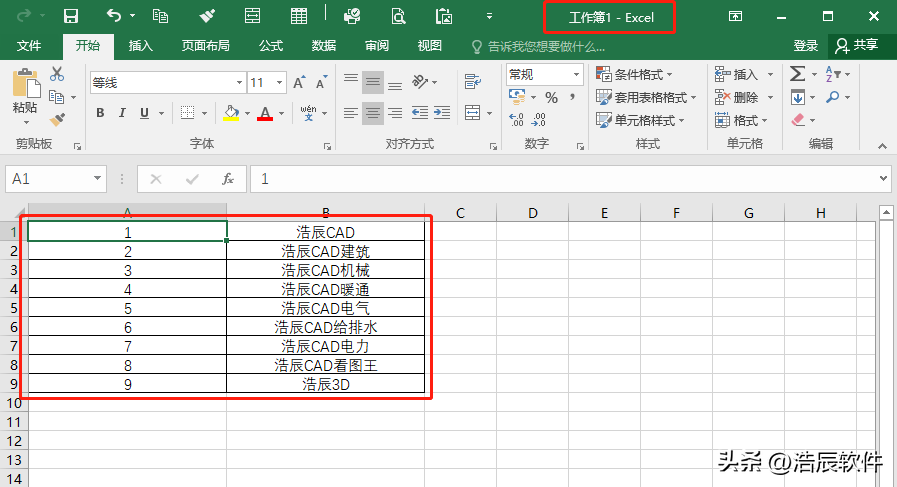
Task: Open the font size 11 dropdown
Action: pyautogui.click(x=280, y=83)
